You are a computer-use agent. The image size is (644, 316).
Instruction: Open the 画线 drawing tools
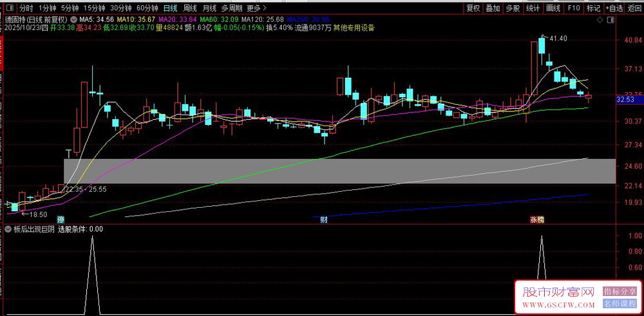coord(553,8)
